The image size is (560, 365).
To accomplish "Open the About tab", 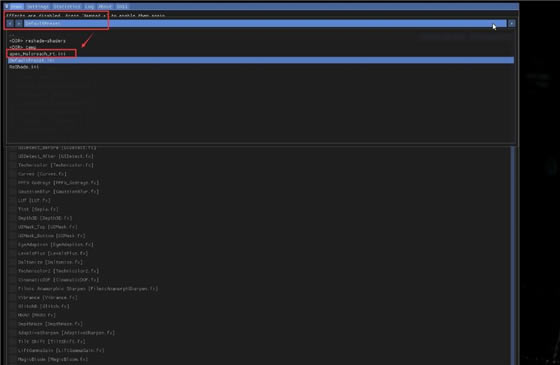I will coord(105,6).
